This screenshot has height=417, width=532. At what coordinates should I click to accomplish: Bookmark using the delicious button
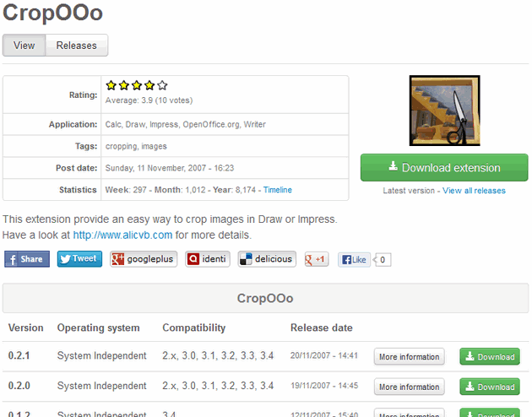267,259
